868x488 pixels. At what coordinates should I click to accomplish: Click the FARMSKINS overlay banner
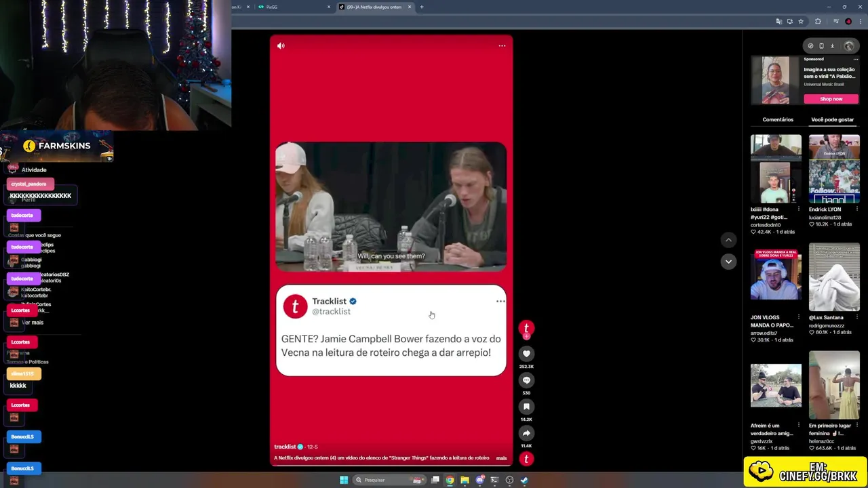coord(57,146)
